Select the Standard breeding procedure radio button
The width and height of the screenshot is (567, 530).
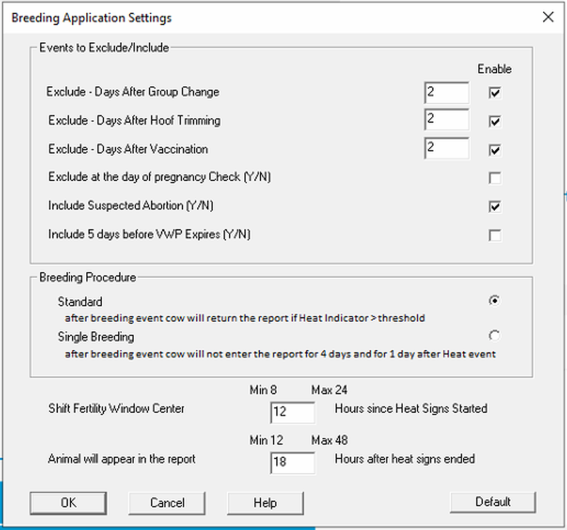494,300
